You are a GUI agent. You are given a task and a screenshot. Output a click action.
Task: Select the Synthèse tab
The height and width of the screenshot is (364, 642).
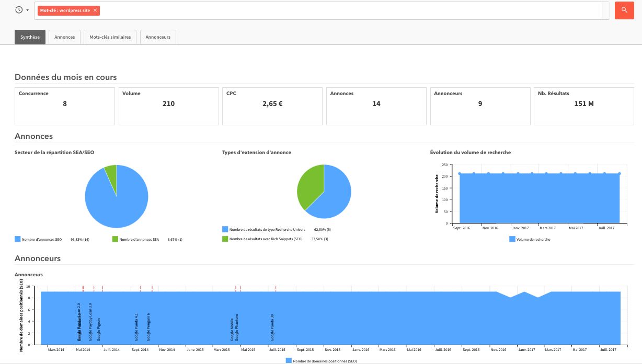(30, 37)
